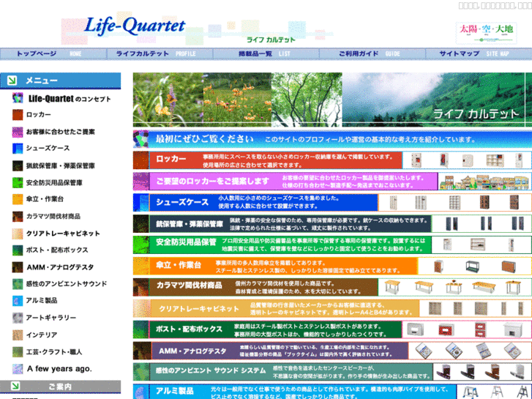Viewport: 532px width, 399px height.
Task: Open A few years ago. sidebar entry
Action: pyautogui.click(x=59, y=369)
